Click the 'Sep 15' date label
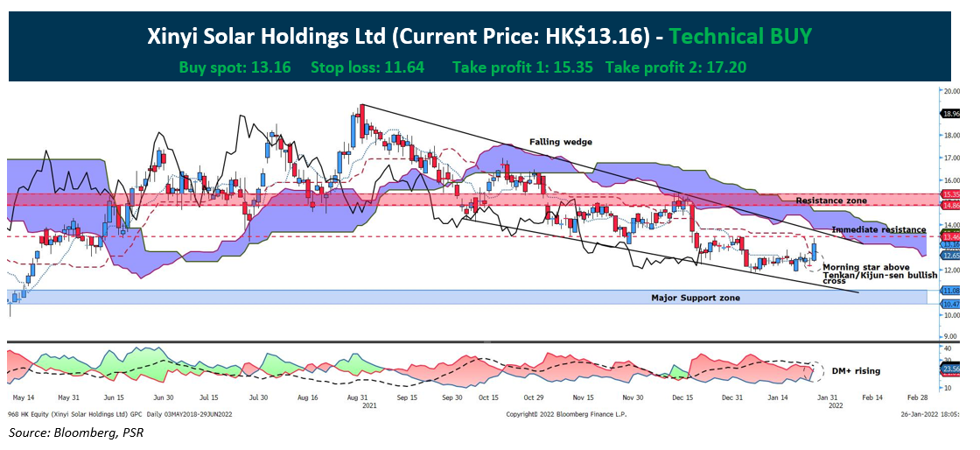The height and width of the screenshot is (450, 980). [407, 397]
